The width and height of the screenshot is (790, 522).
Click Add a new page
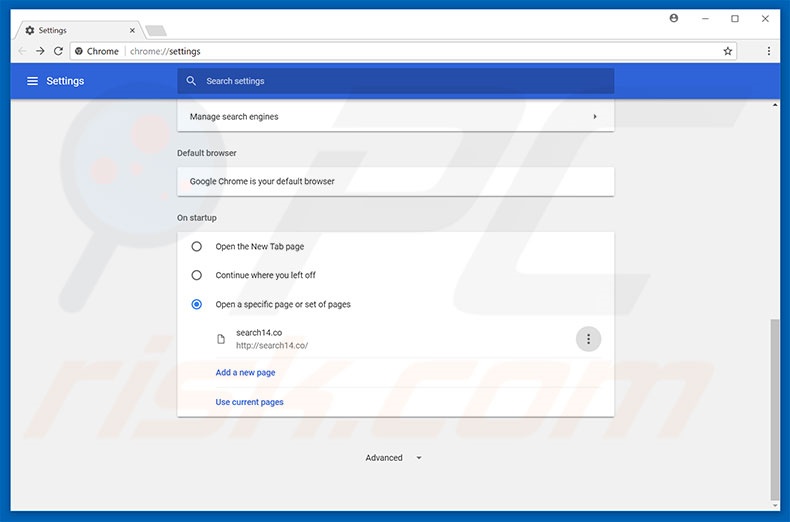click(245, 373)
